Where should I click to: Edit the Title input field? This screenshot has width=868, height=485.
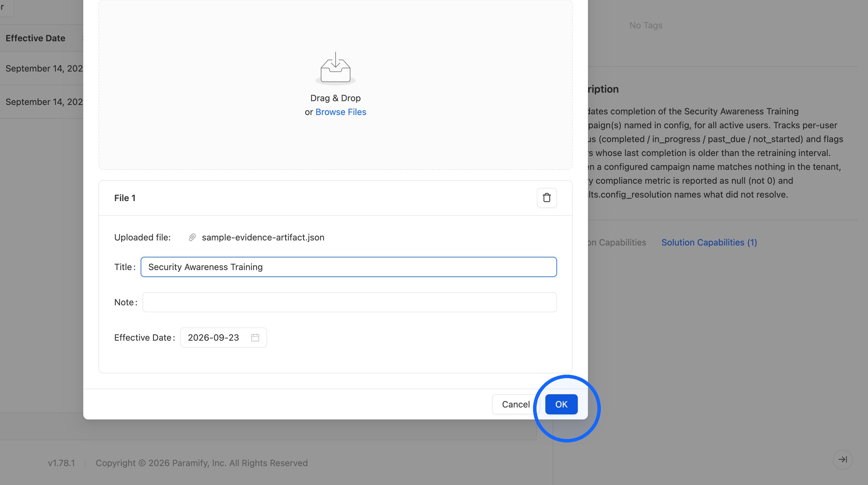click(349, 267)
